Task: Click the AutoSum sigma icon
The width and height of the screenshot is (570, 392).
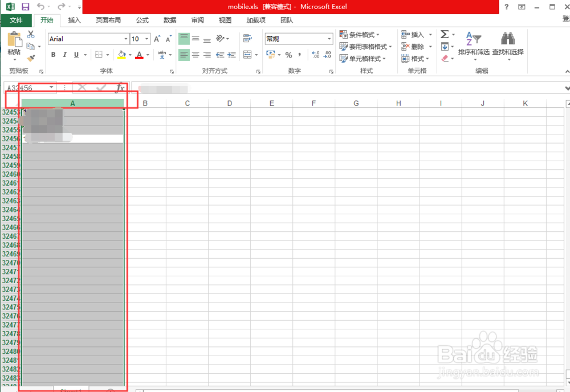Action: coord(445,35)
